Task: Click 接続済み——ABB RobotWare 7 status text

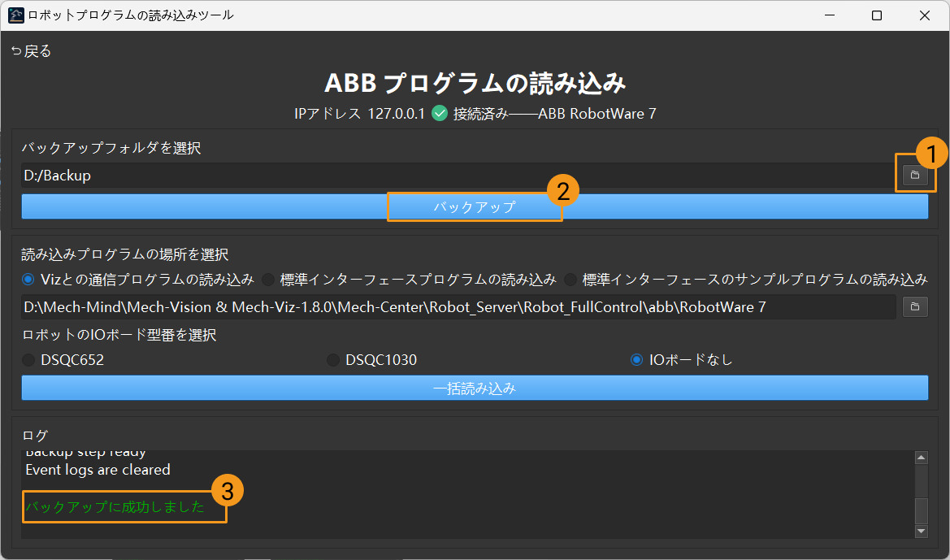Action: point(554,113)
